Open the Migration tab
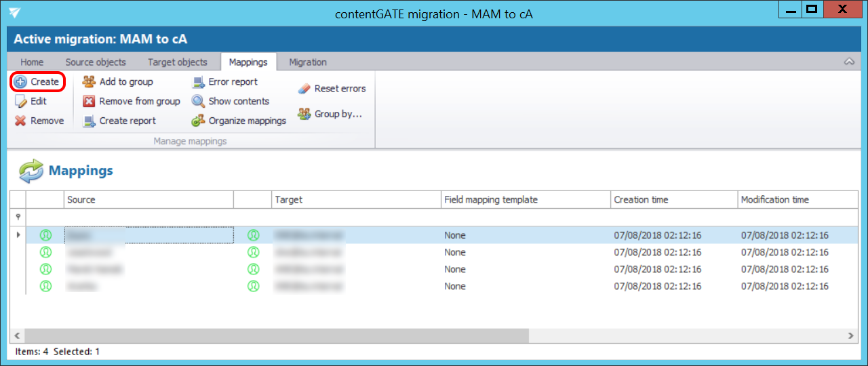 pos(308,62)
